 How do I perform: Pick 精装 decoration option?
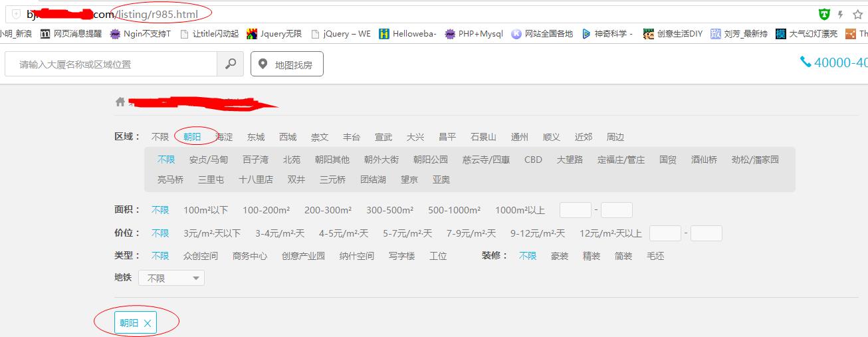coord(591,256)
